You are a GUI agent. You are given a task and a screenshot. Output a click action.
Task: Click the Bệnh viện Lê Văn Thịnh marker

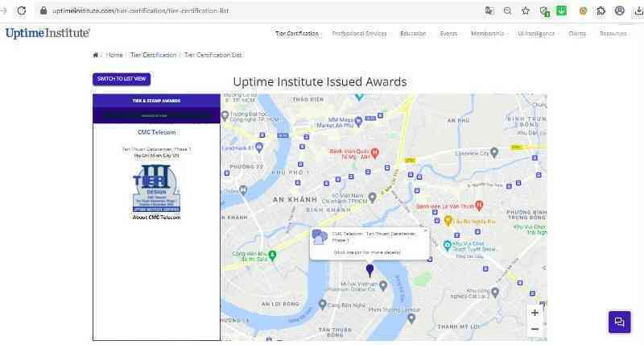point(479,206)
